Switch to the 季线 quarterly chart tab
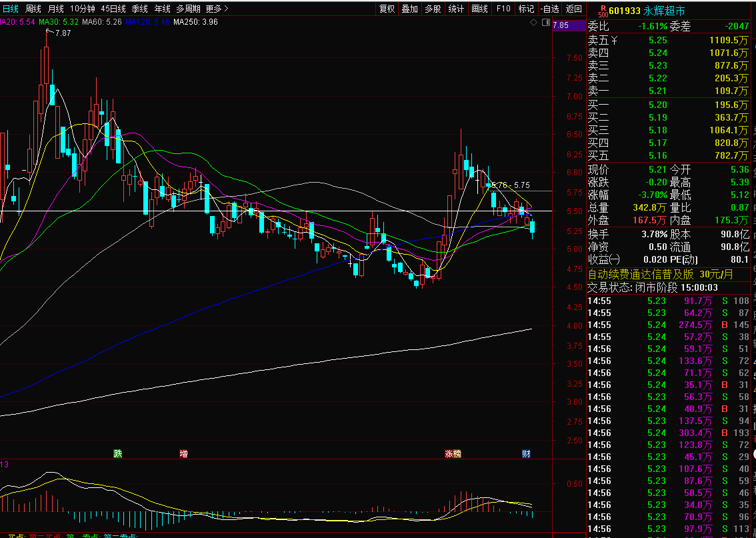Screen dimensions: 756x538 [x=140, y=9]
